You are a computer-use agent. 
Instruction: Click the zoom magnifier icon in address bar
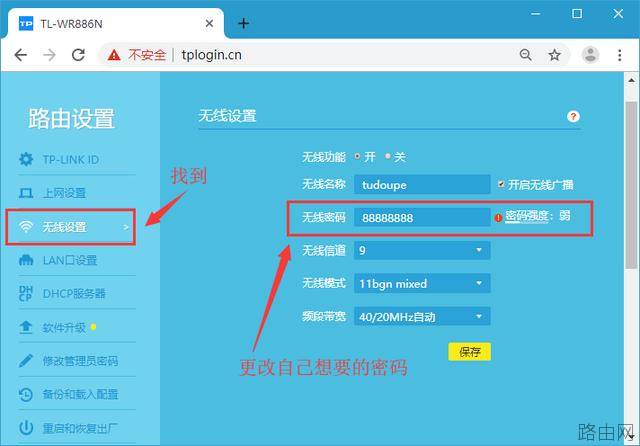(526, 55)
